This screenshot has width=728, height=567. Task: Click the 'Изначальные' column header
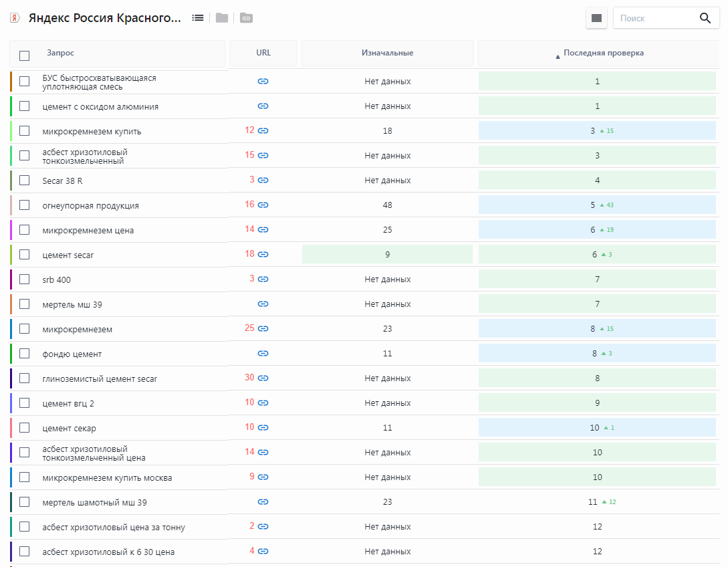[388, 53]
